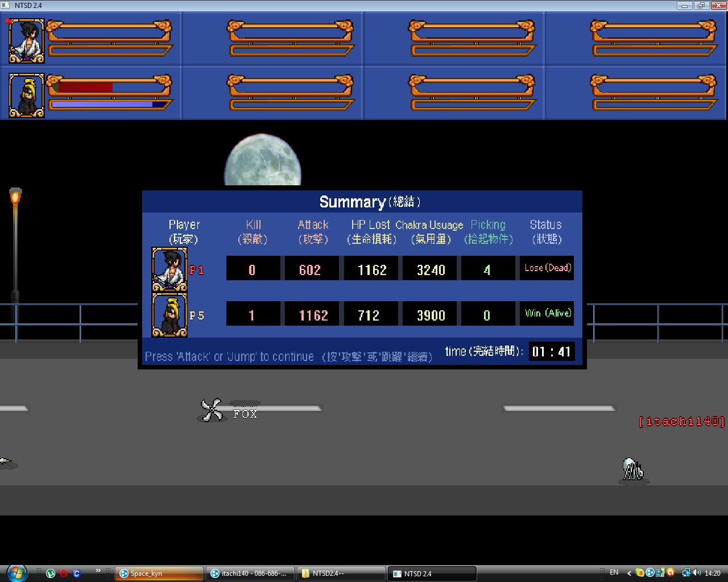This screenshot has width=728, height=582.
Task: Launch the blue C icon in quick launch
Action: coord(77,573)
